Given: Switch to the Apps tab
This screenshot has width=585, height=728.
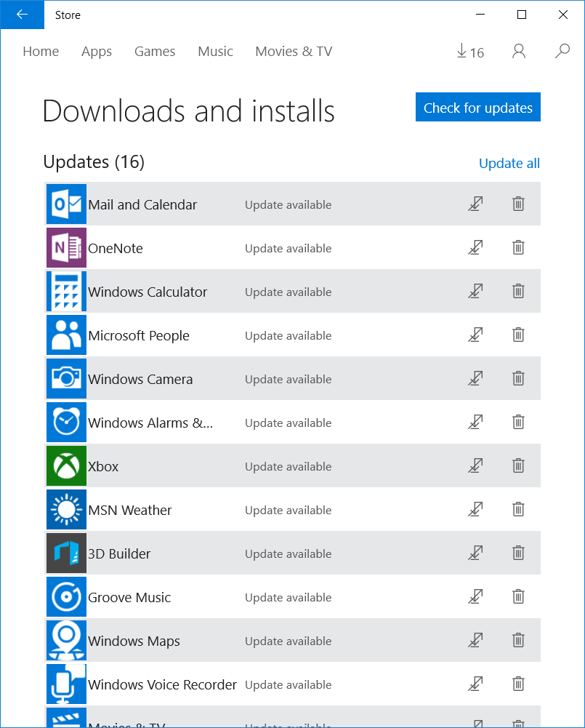Looking at the screenshot, I should pos(97,52).
